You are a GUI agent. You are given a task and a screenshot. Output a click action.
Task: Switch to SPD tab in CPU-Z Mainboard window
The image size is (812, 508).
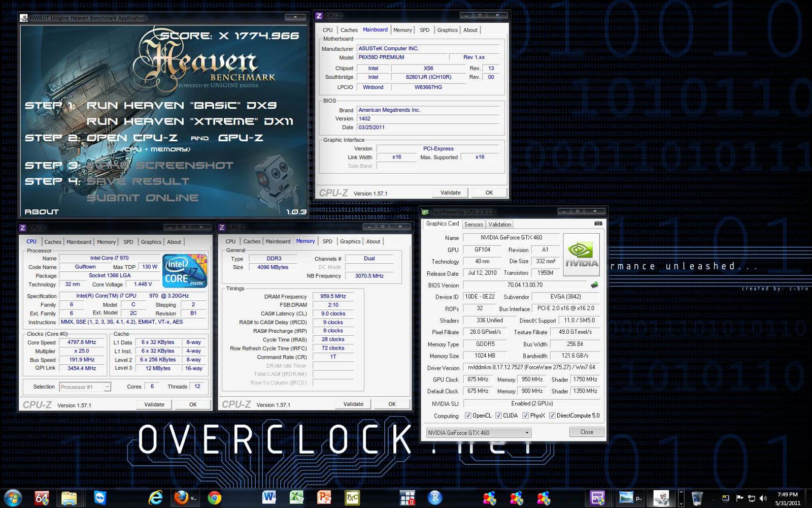point(425,30)
